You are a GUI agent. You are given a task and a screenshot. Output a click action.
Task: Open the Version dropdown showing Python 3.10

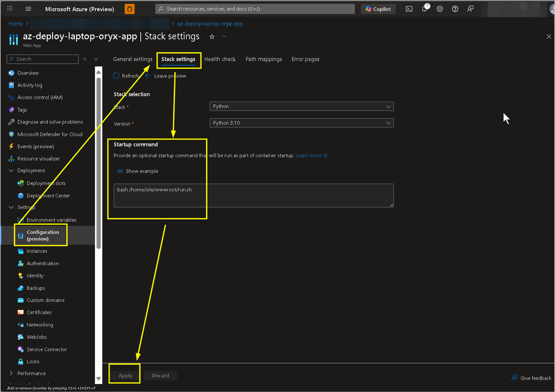(x=301, y=123)
